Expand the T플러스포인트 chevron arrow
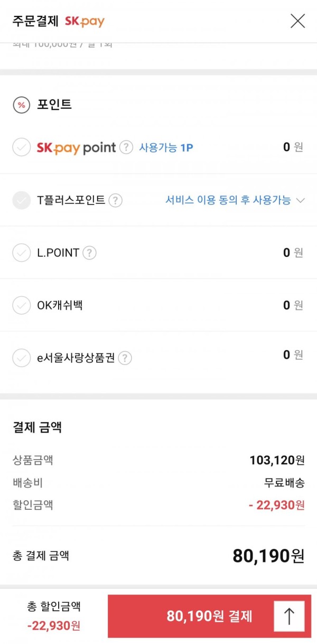The image size is (317, 644). [x=301, y=200]
